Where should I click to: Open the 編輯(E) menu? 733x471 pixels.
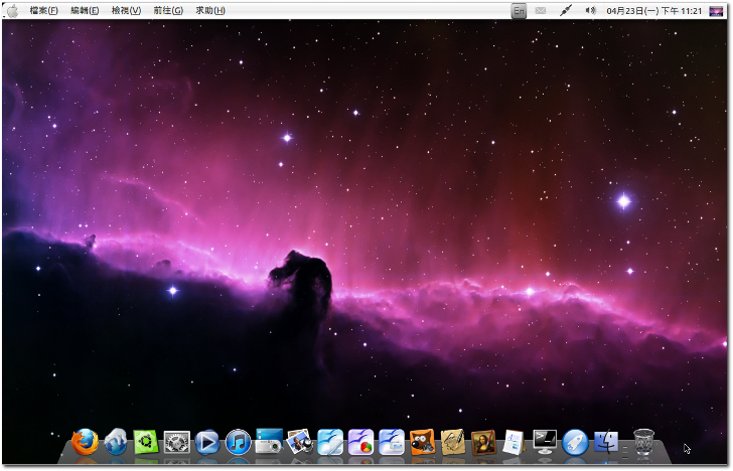(85, 10)
